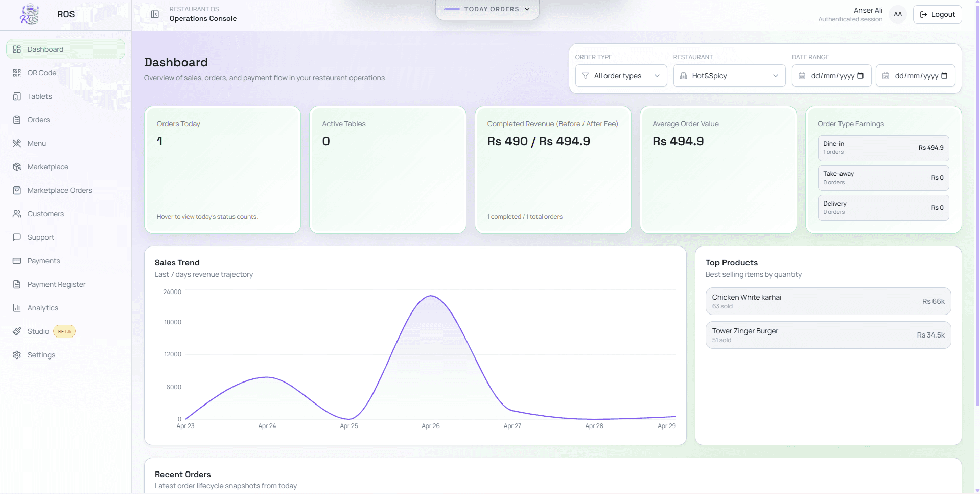
Task: Click the ROS logo icon
Action: 30,14
